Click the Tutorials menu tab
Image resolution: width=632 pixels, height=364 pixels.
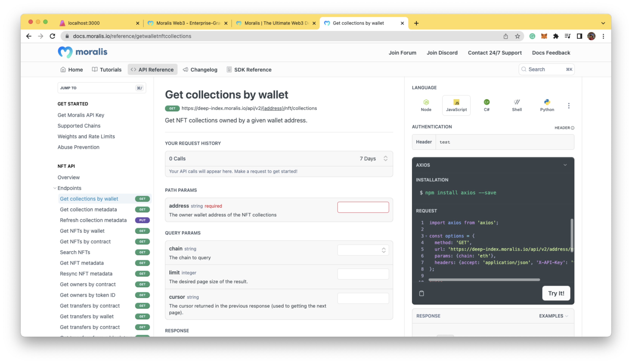(x=110, y=69)
